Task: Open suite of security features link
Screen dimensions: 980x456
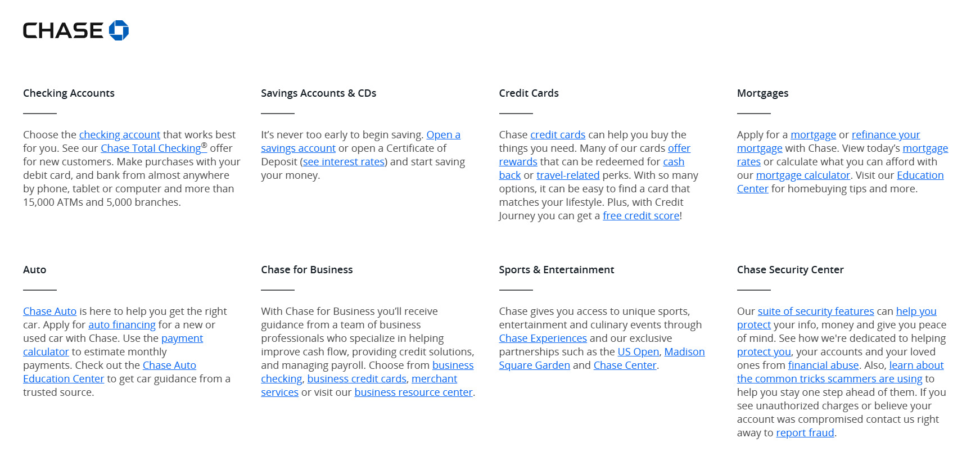Action: click(x=815, y=311)
